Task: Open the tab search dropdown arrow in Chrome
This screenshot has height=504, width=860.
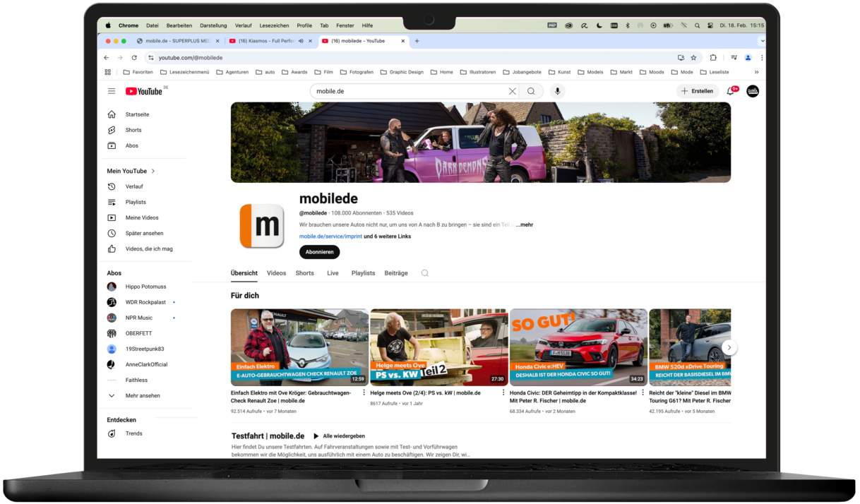Action: tap(761, 41)
